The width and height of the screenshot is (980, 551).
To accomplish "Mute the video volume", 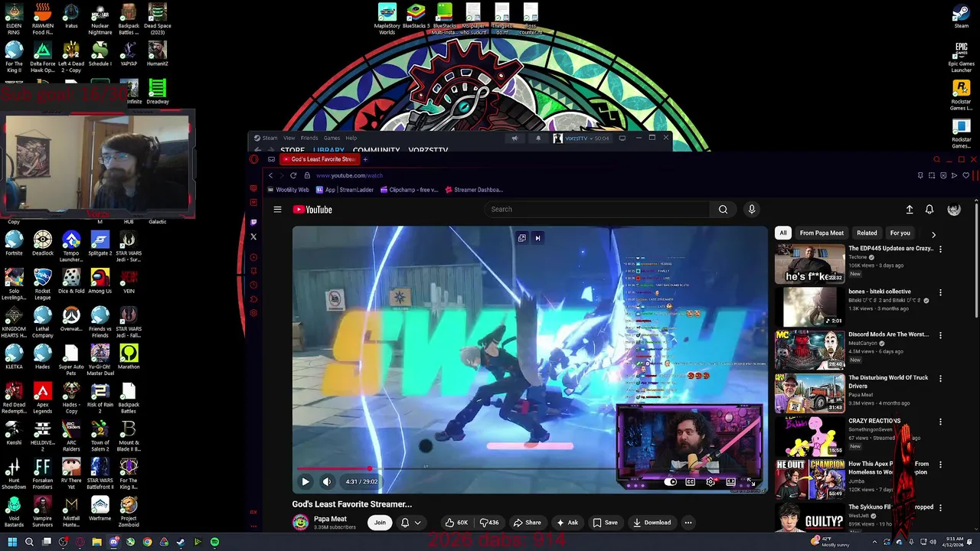I will tap(327, 481).
